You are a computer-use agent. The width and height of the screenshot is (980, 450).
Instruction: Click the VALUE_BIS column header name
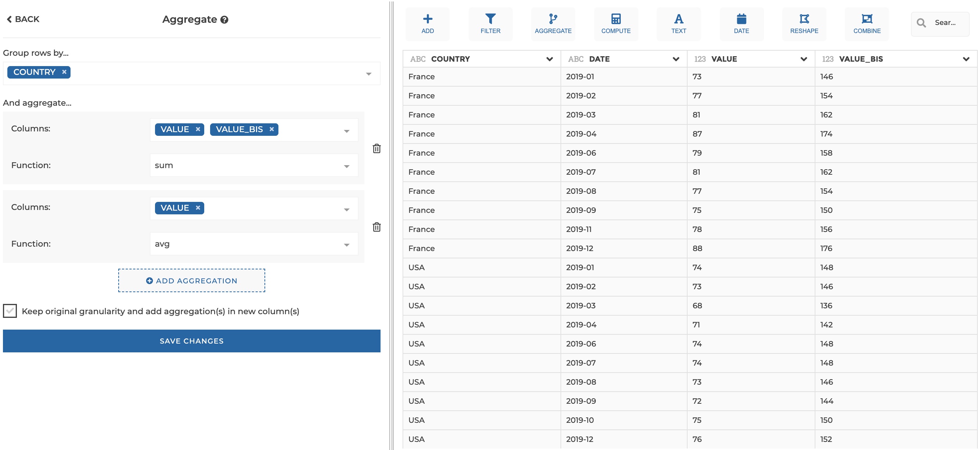pos(861,59)
